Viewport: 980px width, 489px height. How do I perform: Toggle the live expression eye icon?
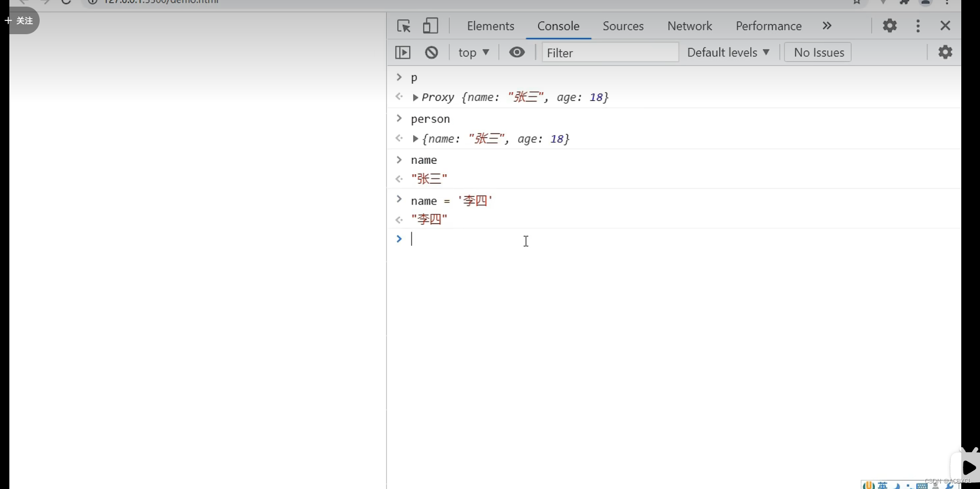(517, 52)
